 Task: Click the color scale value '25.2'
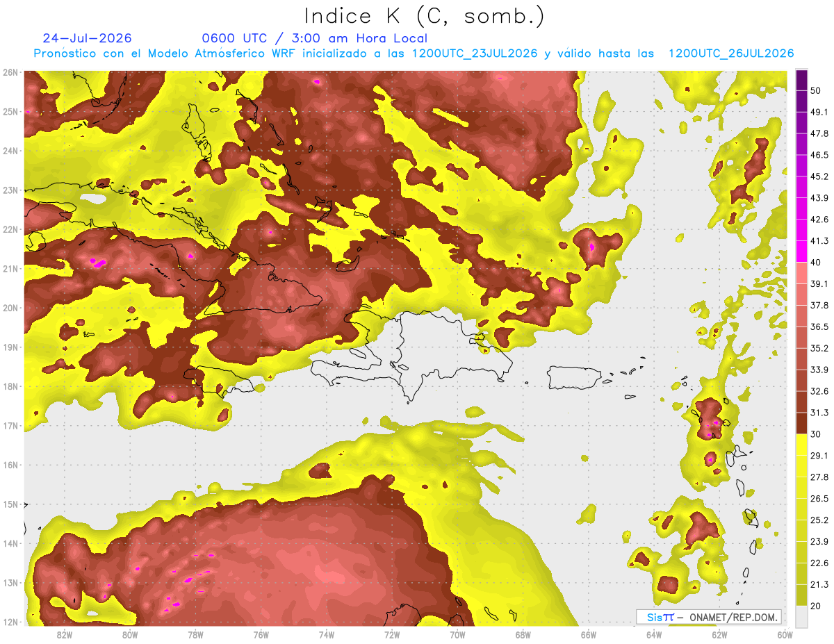click(x=819, y=520)
